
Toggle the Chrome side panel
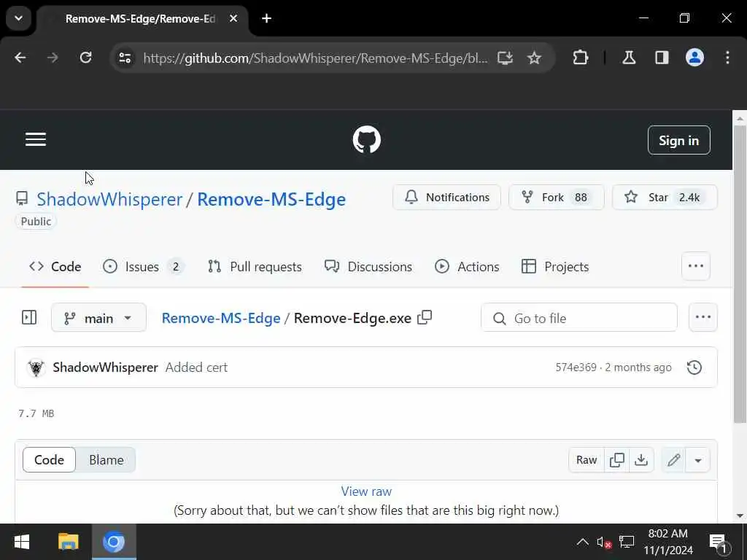662,58
